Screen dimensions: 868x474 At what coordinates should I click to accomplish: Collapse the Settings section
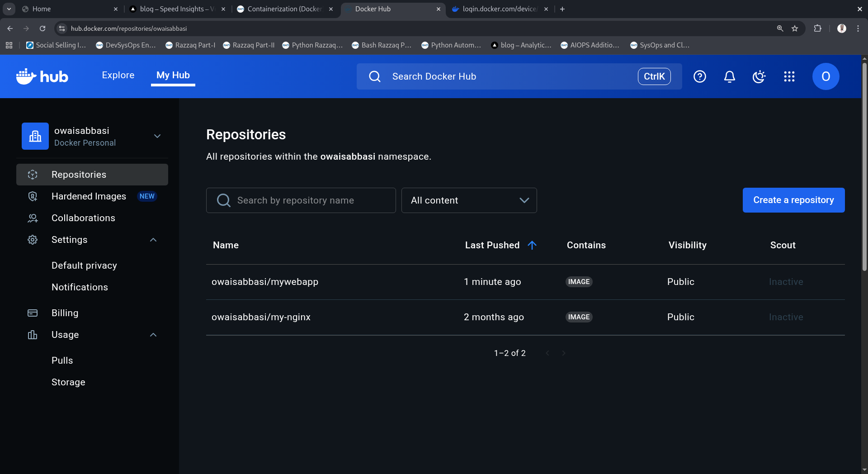[153, 240]
